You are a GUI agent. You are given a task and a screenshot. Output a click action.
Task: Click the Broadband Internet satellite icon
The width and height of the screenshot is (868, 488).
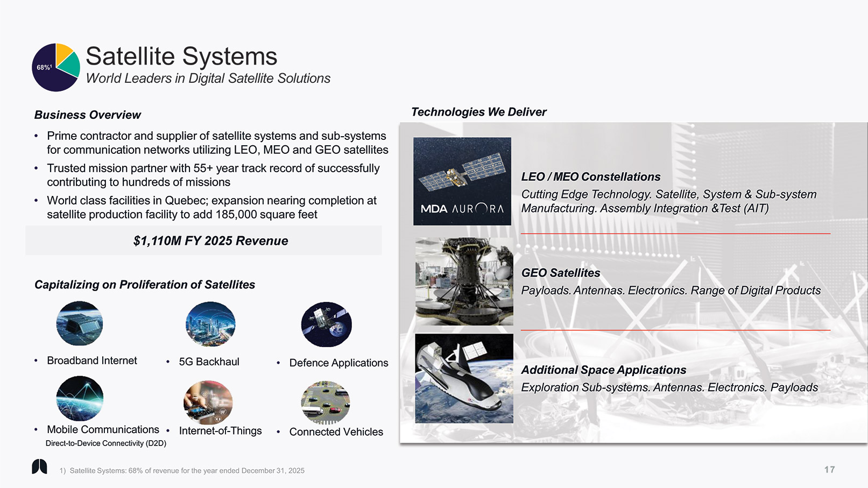(80, 323)
